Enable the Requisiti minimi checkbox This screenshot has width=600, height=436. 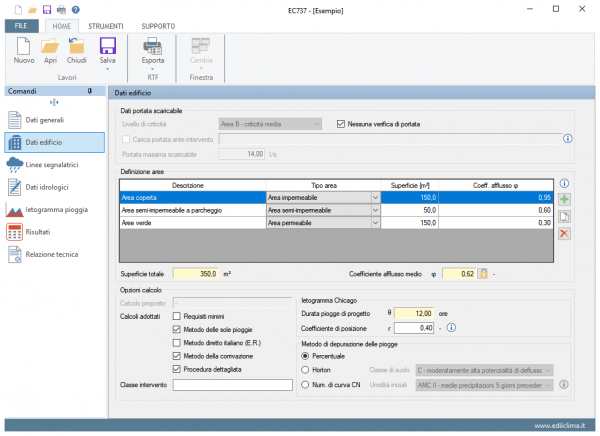coord(177,315)
